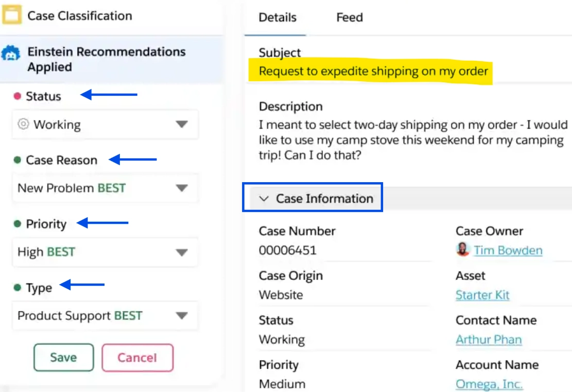The width and height of the screenshot is (572, 392).
Task: Cancel the recommendation edits
Action: [x=137, y=358]
